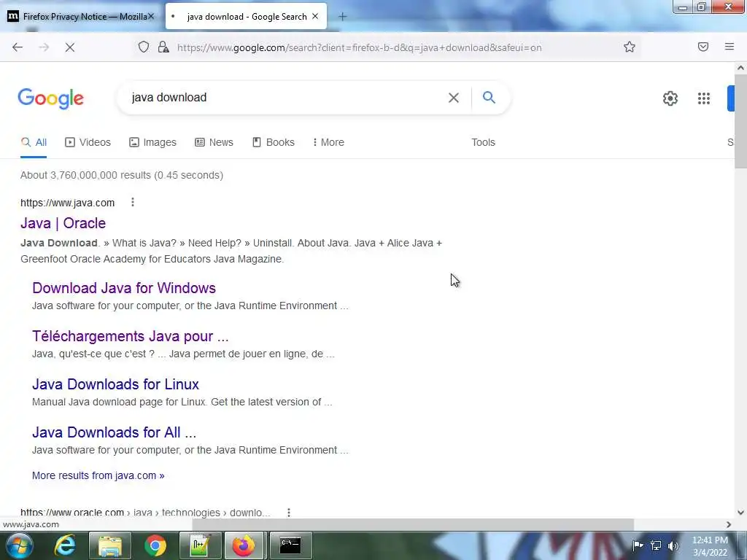Open Google quick settings gear
This screenshot has width=747, height=560.
click(670, 98)
